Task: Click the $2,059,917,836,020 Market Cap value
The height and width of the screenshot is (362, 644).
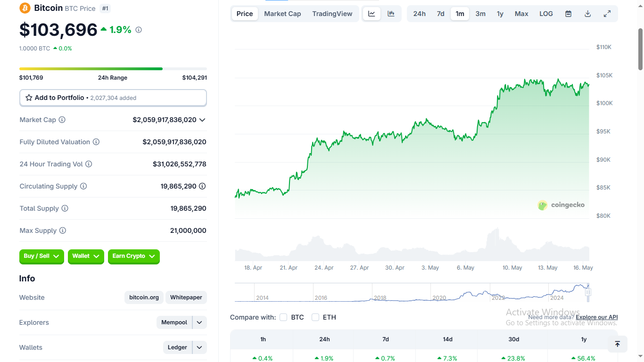Action: 165,120
